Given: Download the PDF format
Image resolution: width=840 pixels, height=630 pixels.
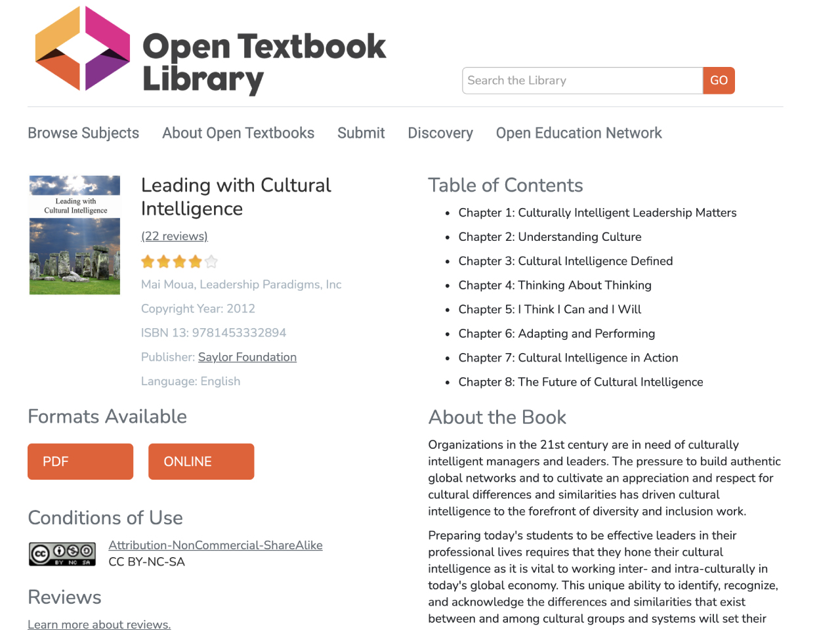Looking at the screenshot, I should point(80,461).
